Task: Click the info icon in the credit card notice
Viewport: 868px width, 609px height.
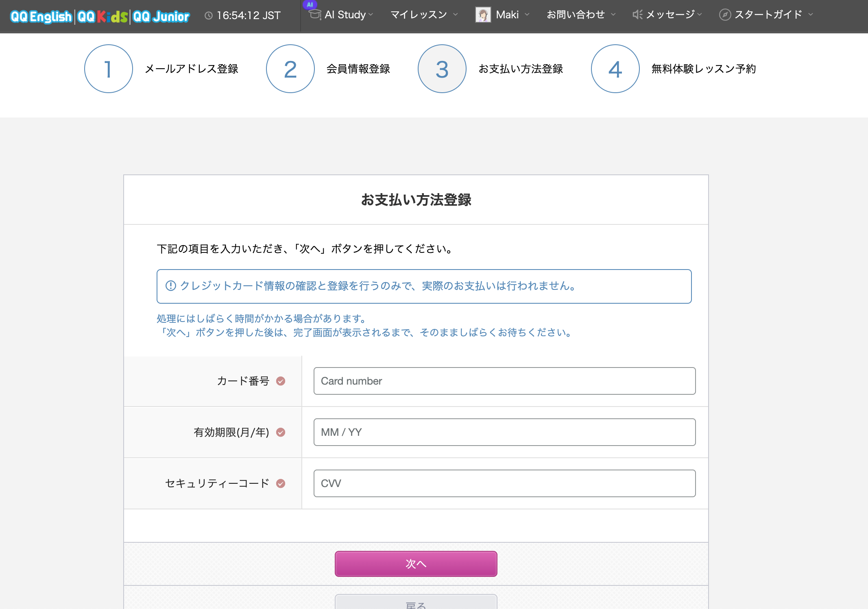Action: [x=170, y=286]
